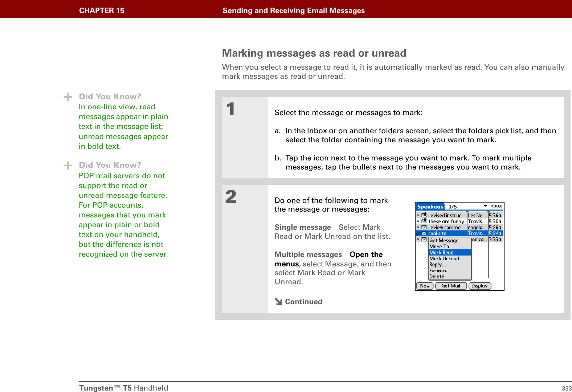Click sender 'Angela...' in message list
The image size is (572, 392).
pos(477,228)
